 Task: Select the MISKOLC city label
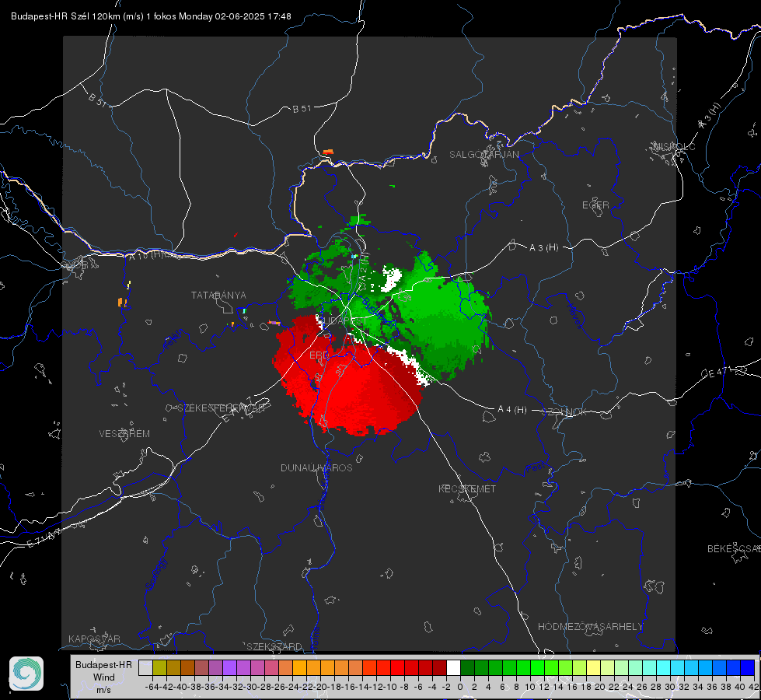(674, 146)
